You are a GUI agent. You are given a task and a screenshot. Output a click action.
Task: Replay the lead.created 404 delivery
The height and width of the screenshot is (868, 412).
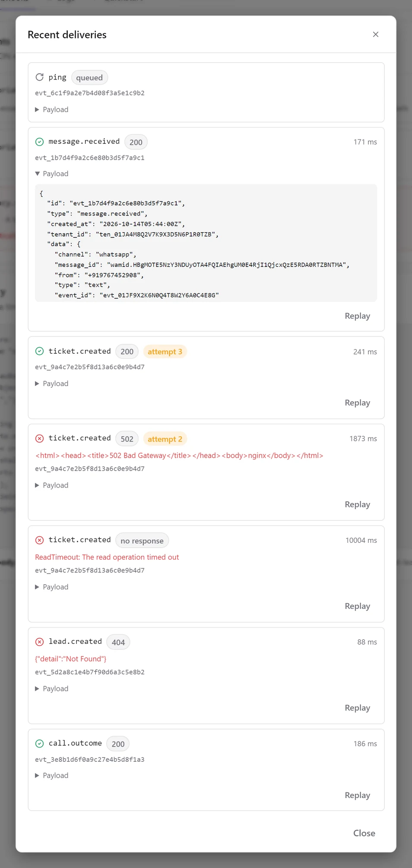point(357,708)
